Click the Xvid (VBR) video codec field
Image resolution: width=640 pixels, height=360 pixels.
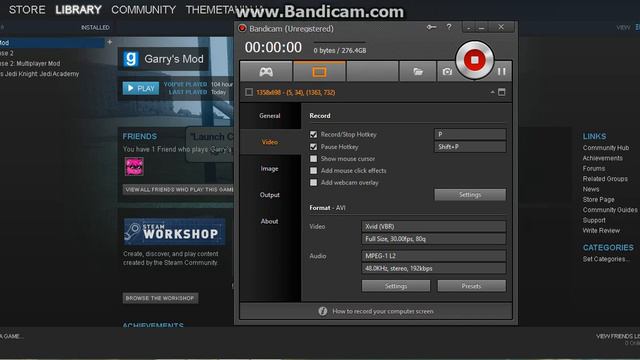(x=433, y=226)
